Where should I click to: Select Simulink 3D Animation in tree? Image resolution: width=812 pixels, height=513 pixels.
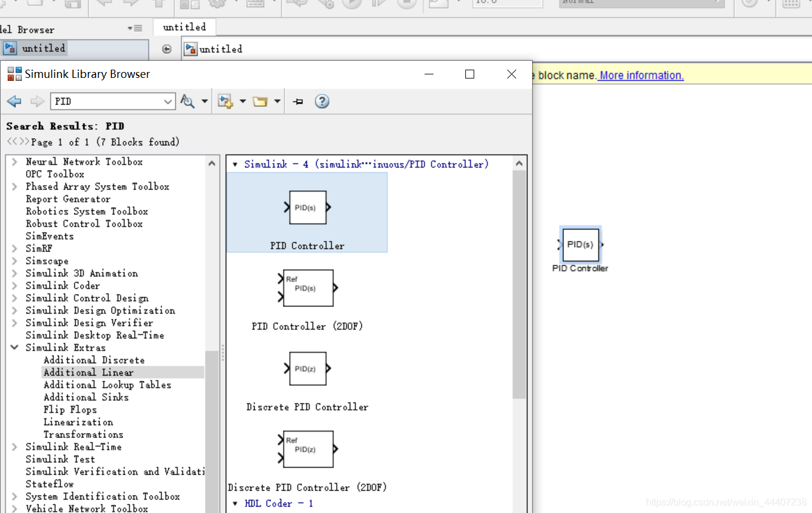pyautogui.click(x=81, y=273)
